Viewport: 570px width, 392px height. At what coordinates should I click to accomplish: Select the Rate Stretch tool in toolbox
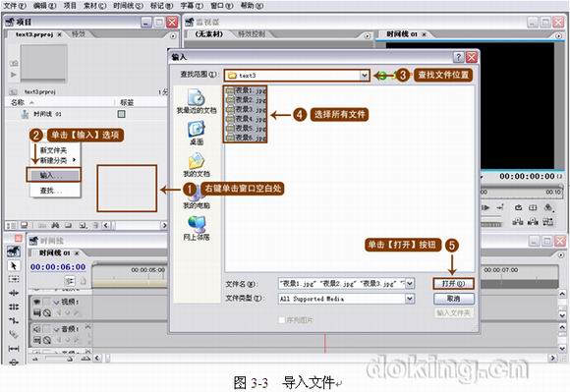tap(14, 321)
